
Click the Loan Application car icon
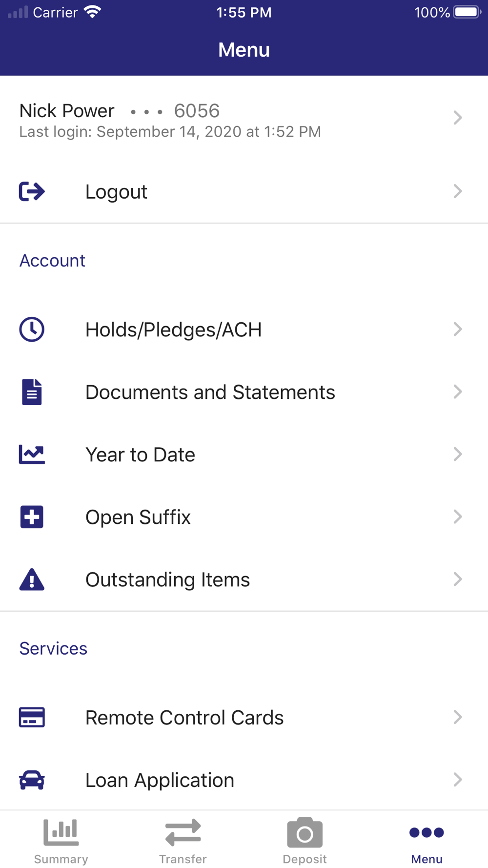pos(32,780)
